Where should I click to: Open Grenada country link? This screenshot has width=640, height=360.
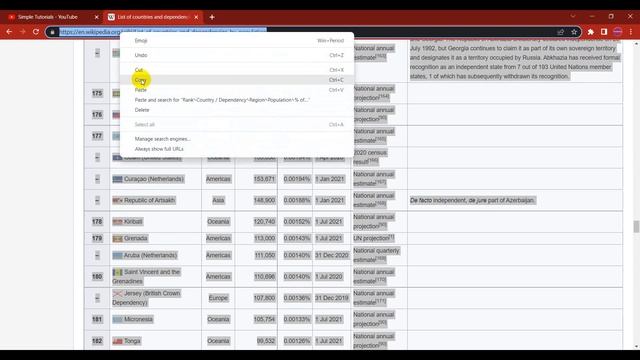point(136,238)
